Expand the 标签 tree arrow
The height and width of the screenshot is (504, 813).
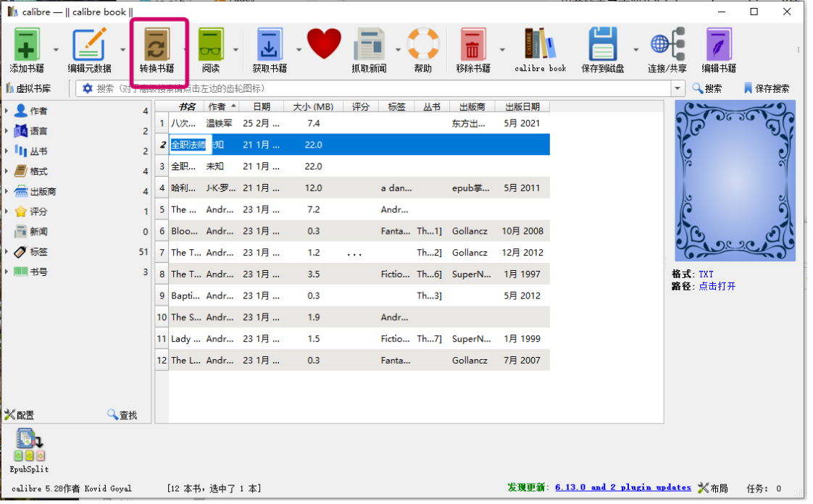coord(7,252)
